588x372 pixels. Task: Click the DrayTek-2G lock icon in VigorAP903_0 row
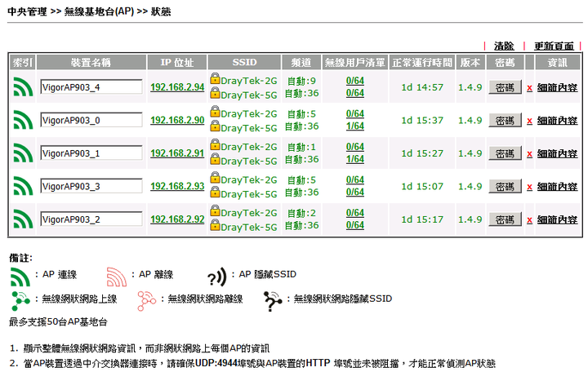point(215,112)
